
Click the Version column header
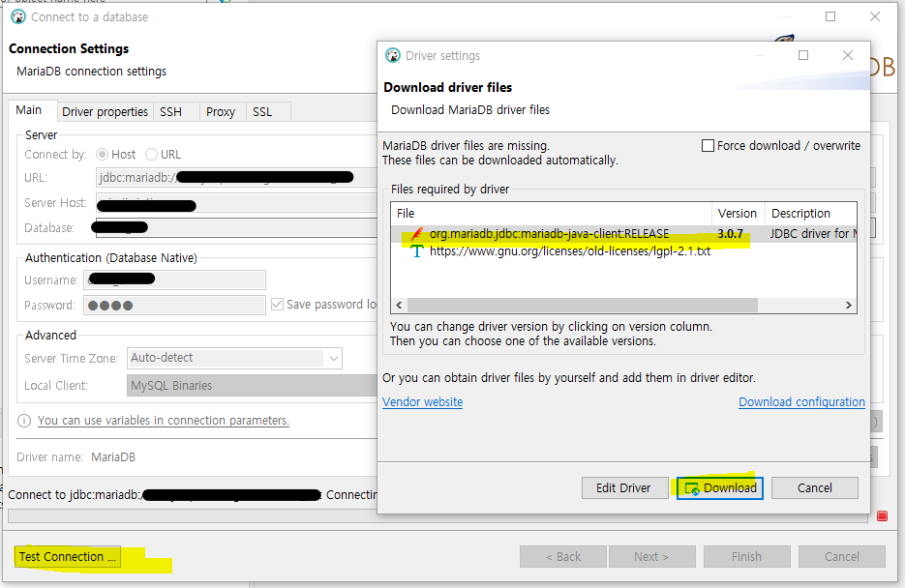pyautogui.click(x=739, y=214)
